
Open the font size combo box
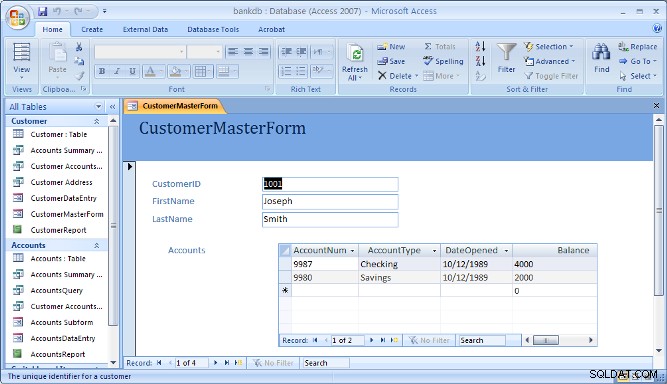(x=205, y=51)
